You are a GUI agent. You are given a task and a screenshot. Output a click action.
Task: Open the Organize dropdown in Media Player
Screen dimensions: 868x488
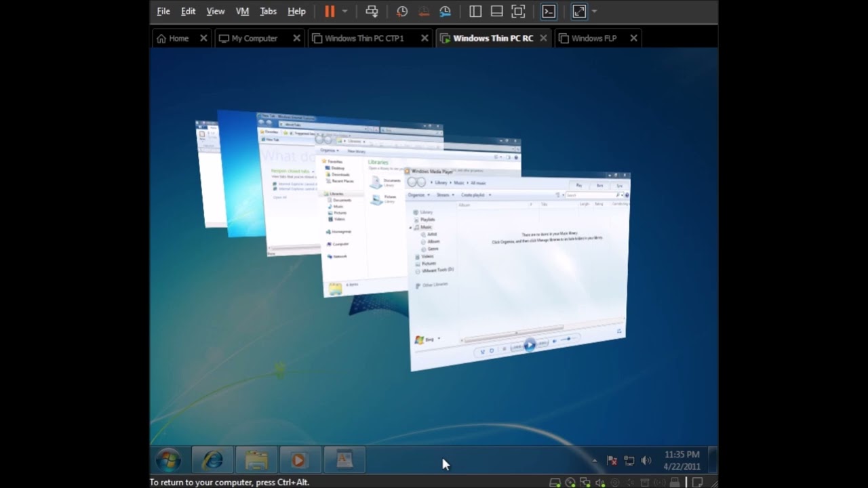coord(418,195)
